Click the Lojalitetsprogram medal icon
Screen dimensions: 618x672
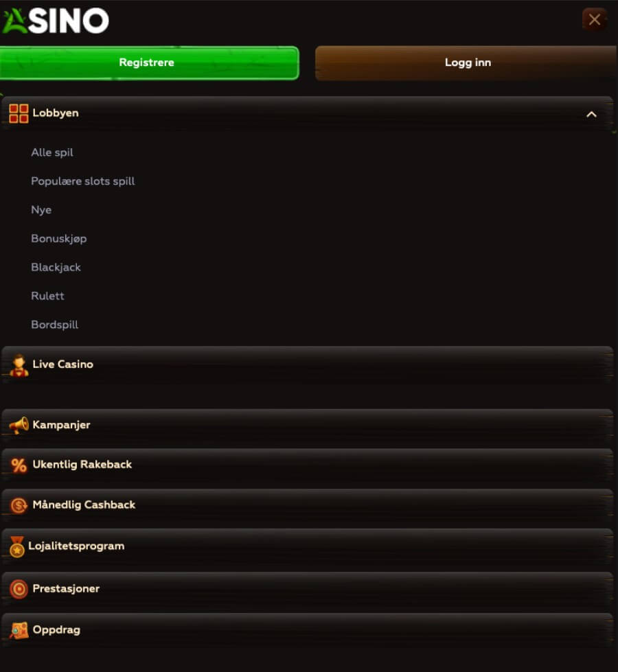pos(16,547)
